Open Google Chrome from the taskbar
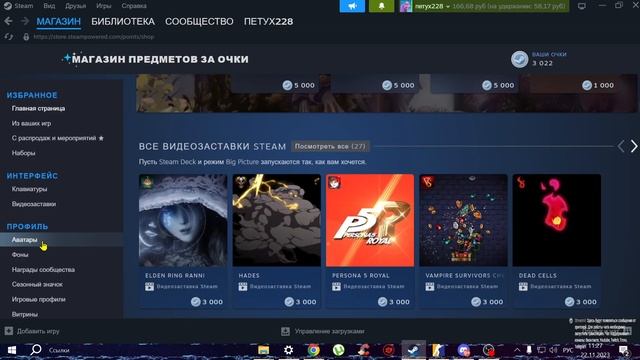 pos(313,350)
